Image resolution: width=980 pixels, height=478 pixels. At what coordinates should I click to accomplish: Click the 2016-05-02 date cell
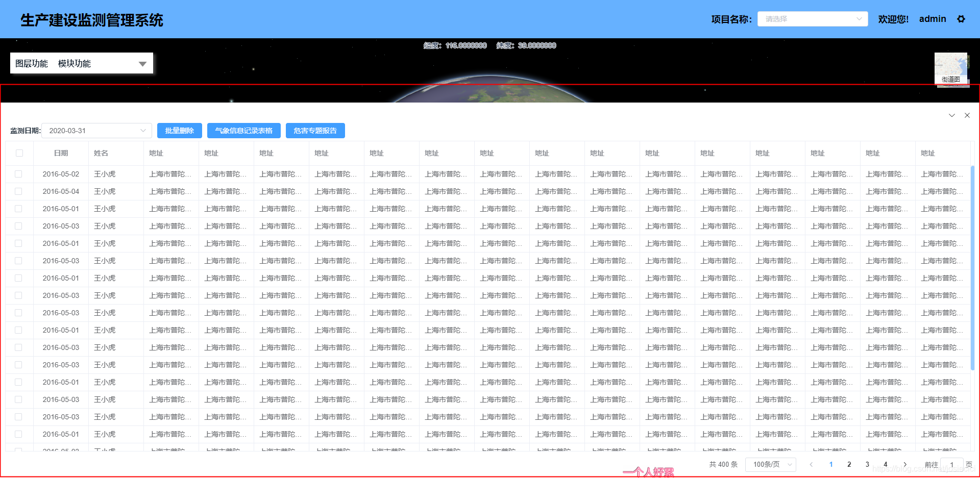tap(61, 174)
